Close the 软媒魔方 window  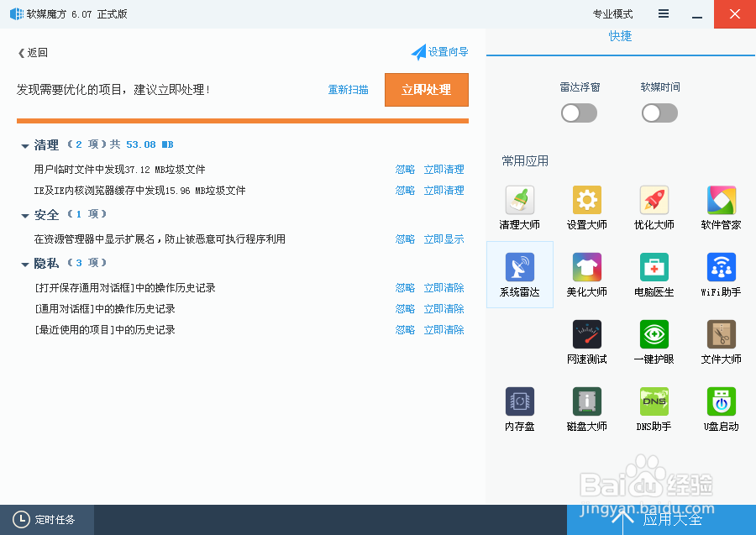(735, 14)
